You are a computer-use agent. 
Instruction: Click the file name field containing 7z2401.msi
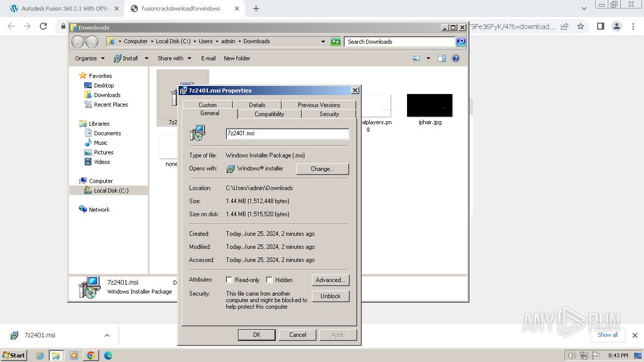point(287,133)
